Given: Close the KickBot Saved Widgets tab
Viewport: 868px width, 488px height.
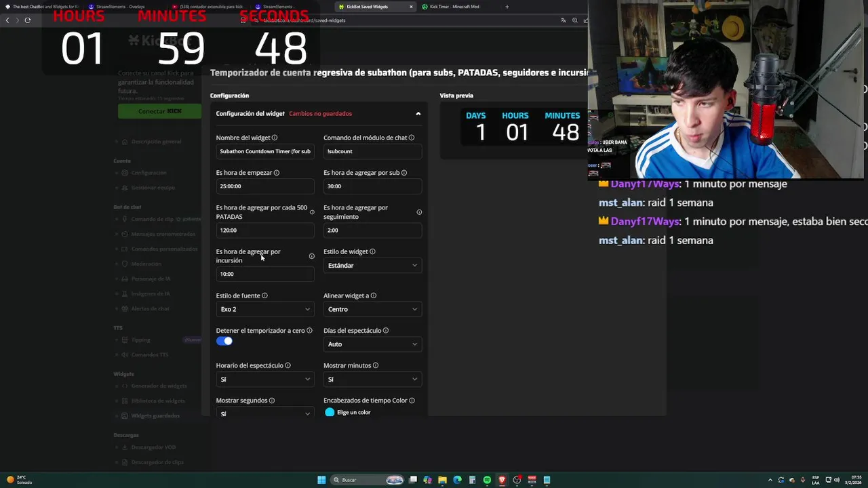Looking at the screenshot, I should coord(411,7).
